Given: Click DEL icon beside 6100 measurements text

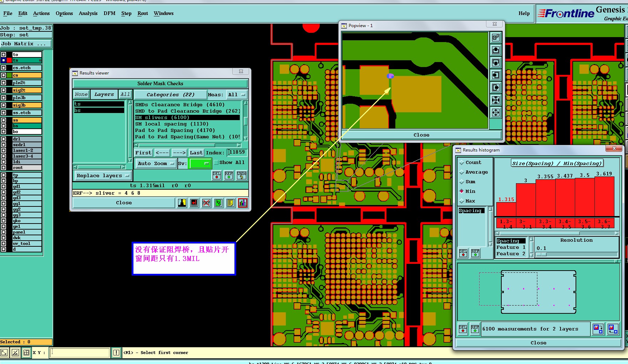Looking at the screenshot, I should coord(463,329).
